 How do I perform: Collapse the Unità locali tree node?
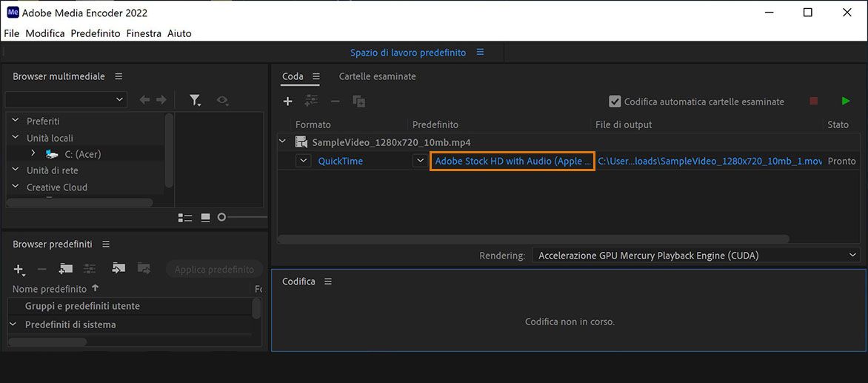[16, 138]
